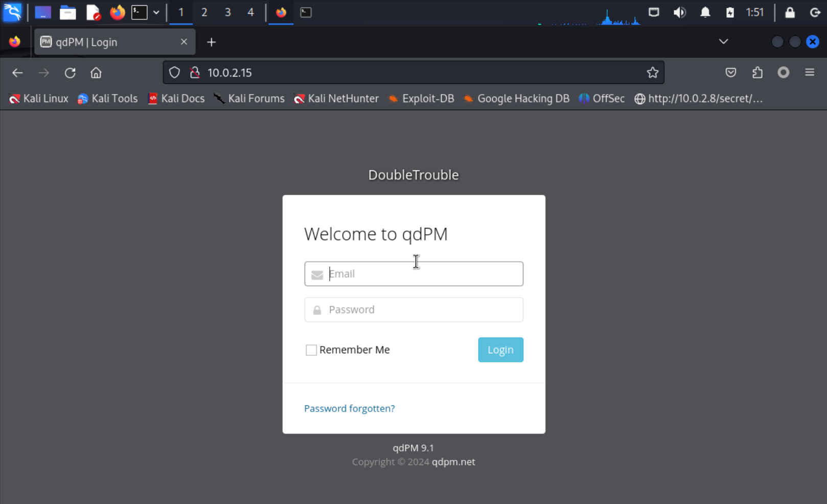Open the Kali Linux applications menu icon

click(12, 12)
